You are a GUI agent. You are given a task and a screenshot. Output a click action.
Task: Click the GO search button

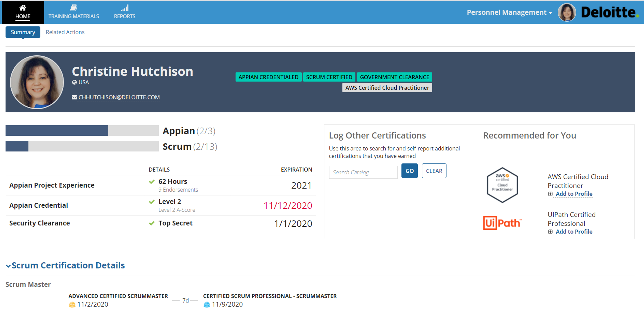point(409,171)
